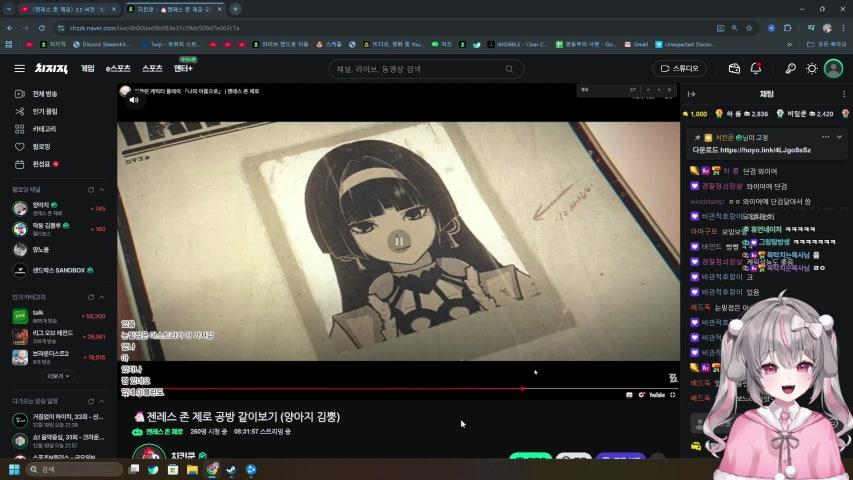
Task: Click the key icon in header
Action: (790, 69)
